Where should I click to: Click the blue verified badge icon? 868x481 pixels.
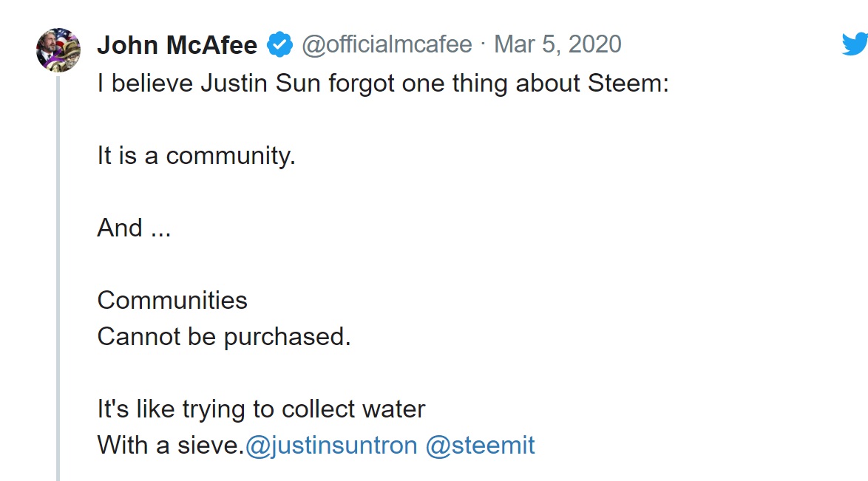tap(279, 45)
